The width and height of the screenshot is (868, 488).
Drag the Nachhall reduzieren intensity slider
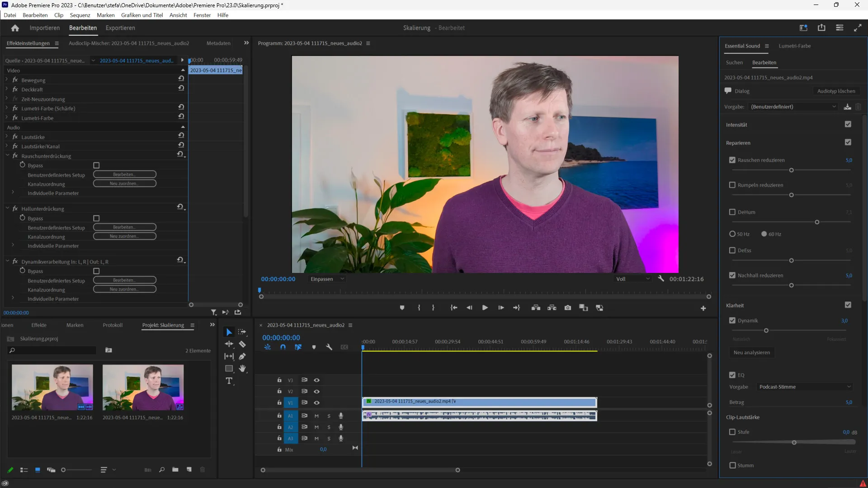tap(791, 285)
